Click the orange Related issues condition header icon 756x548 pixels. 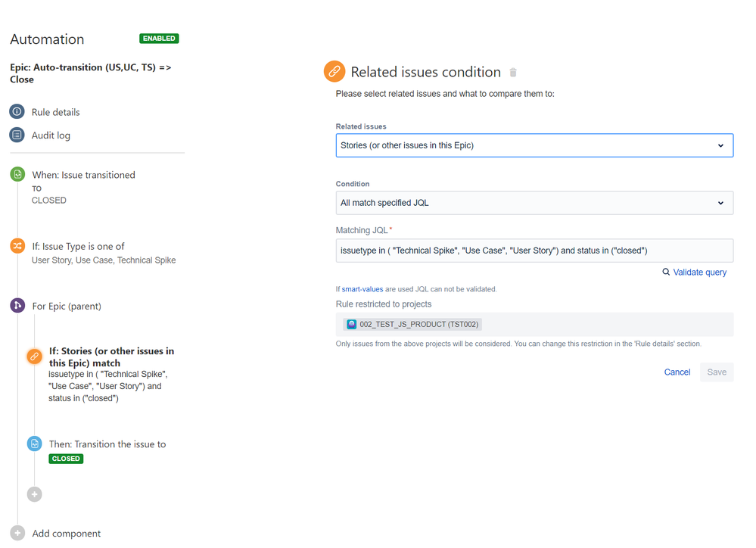pyautogui.click(x=334, y=71)
